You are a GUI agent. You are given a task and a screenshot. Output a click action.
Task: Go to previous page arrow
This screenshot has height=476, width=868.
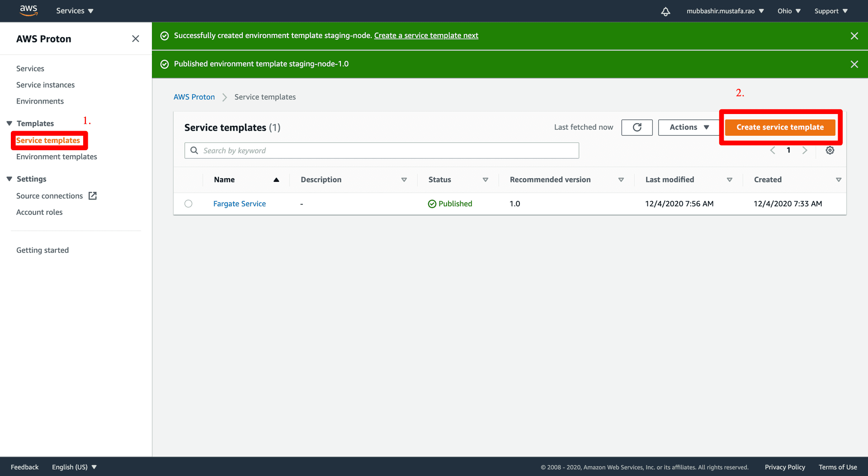pos(773,150)
